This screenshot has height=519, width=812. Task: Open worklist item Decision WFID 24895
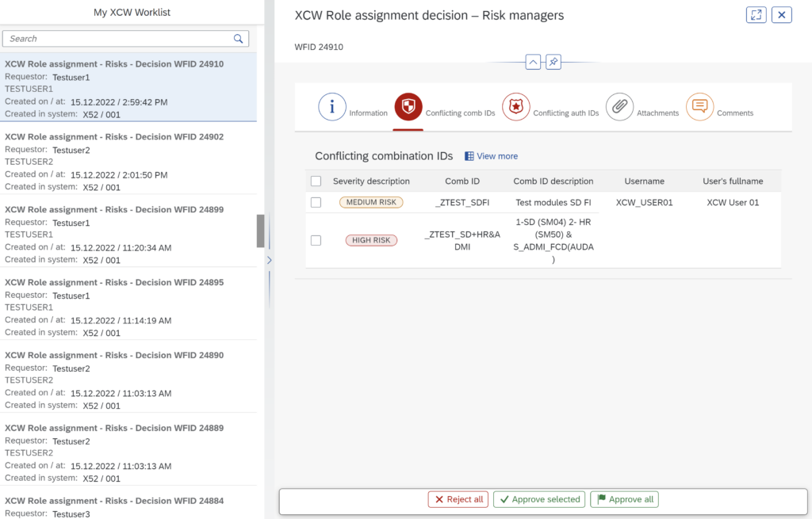coord(128,304)
